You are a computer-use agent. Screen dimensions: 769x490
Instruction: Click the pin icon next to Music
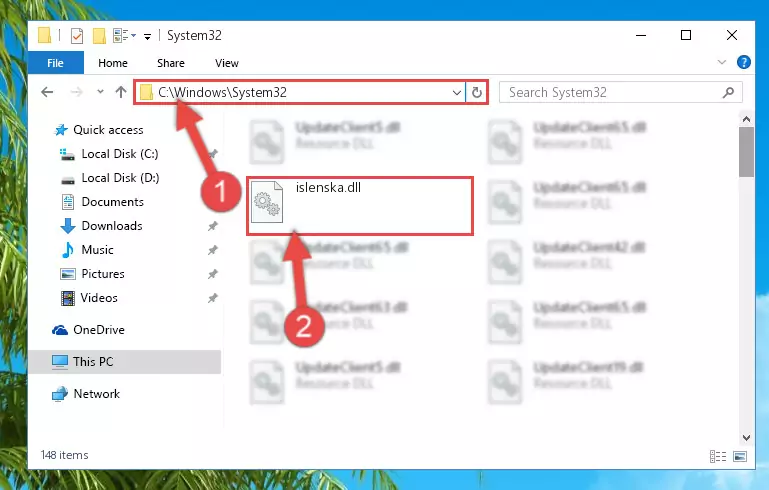tap(212, 250)
